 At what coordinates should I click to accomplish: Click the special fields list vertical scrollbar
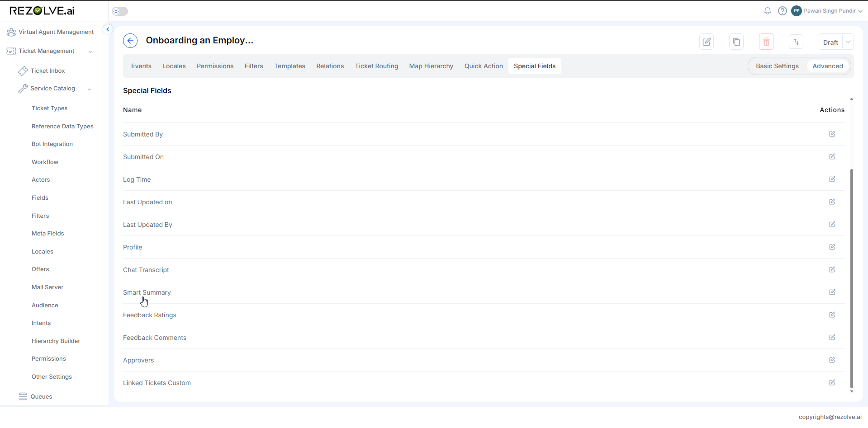coord(852,278)
